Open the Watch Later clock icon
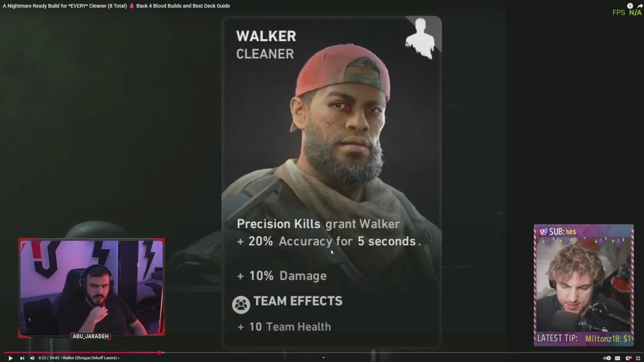 tap(630, 6)
